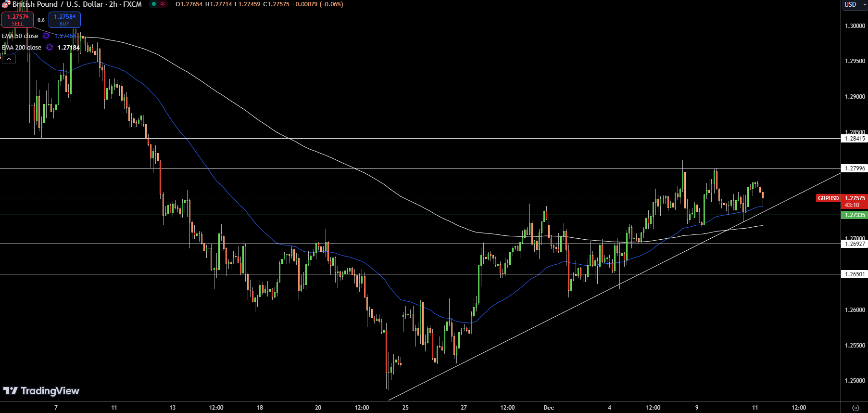Select the EMA 200 close indicator label

point(22,47)
